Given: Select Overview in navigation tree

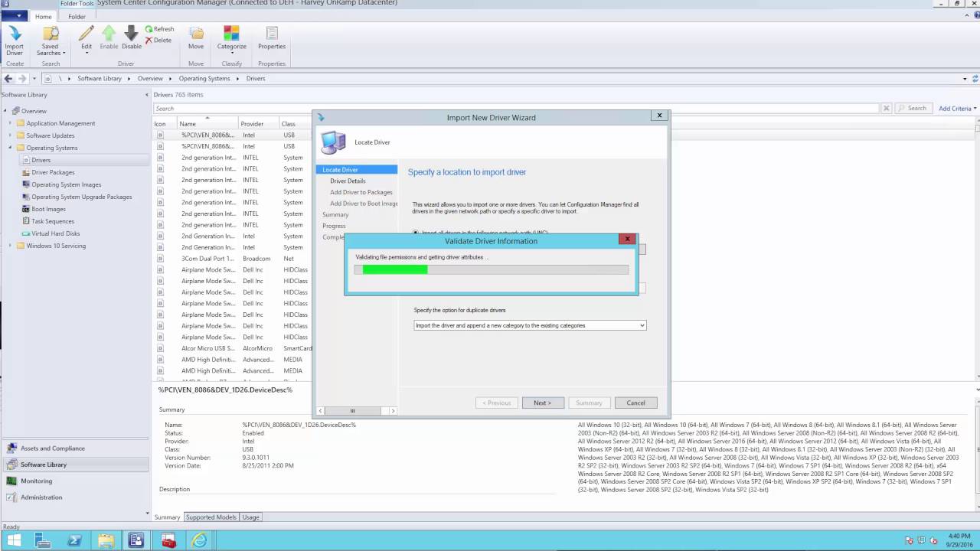Looking at the screenshot, I should coord(34,111).
